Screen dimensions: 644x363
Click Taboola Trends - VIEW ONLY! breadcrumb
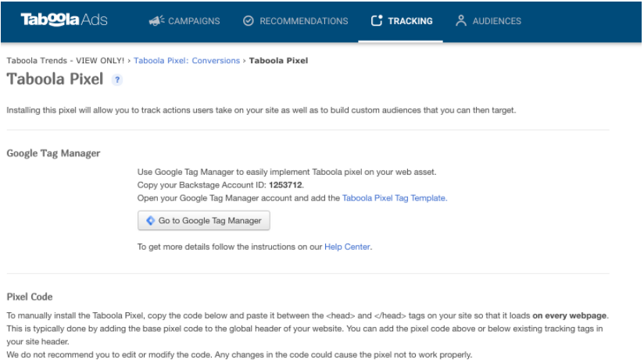(66, 61)
